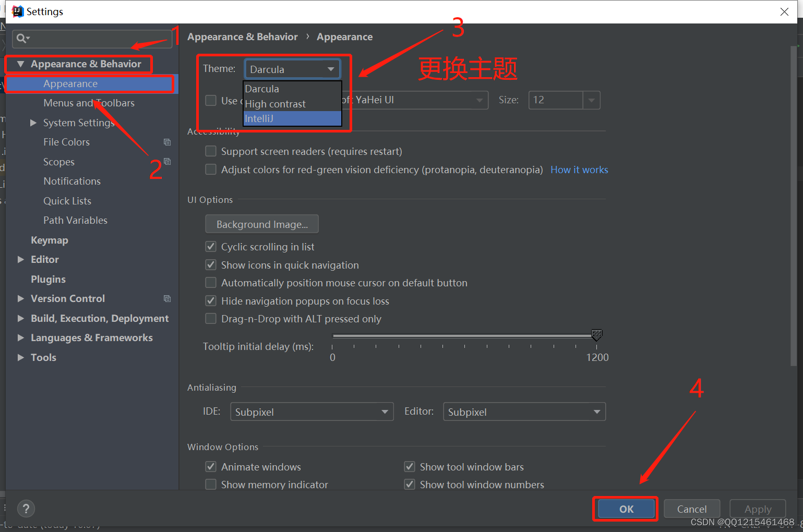The width and height of the screenshot is (803, 532).
Task: Open Menus and Toolbars settings page
Action: (89, 103)
